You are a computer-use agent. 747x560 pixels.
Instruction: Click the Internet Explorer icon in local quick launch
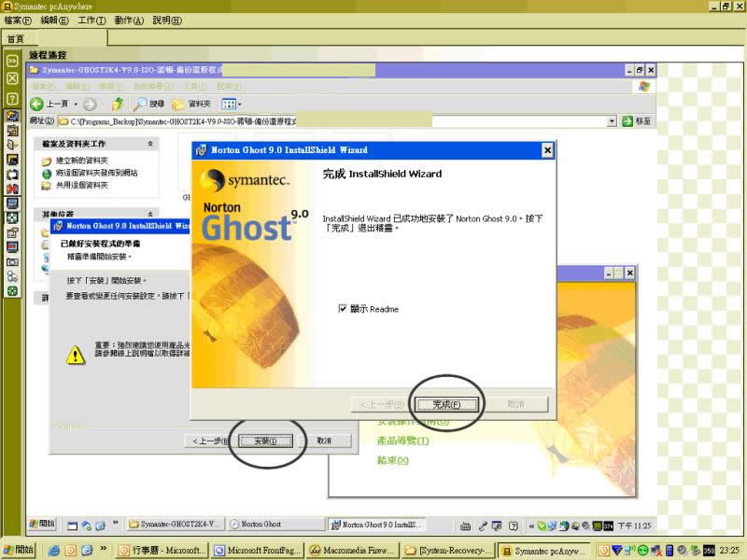[54, 551]
